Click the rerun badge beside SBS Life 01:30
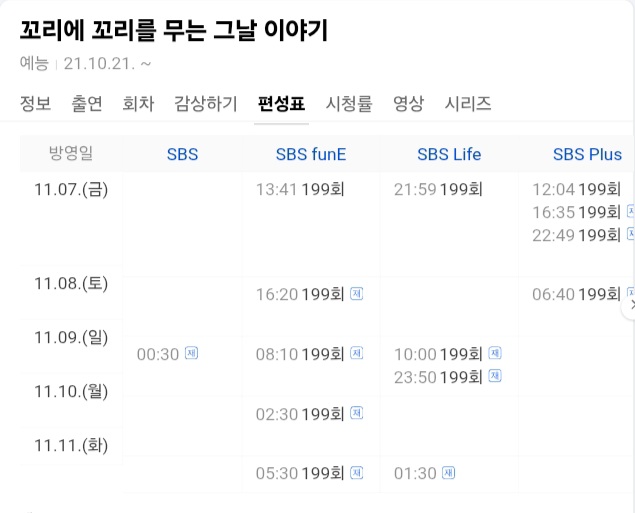The width and height of the screenshot is (635, 513). click(448, 473)
